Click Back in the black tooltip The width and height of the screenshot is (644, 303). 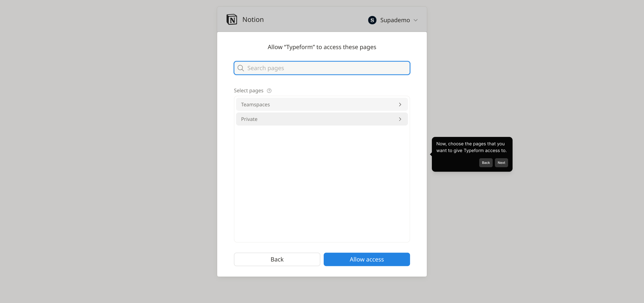486,163
